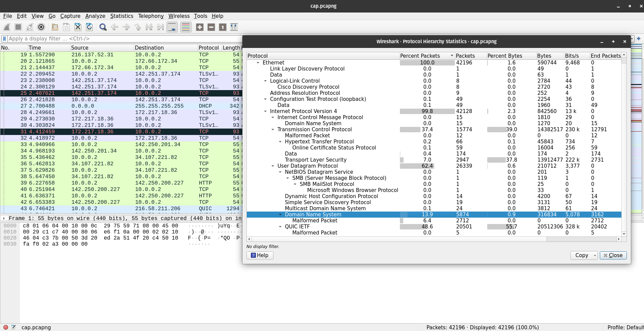Toggle auto-scroll during live capture
The height and width of the screenshot is (331, 644).
pyautogui.click(x=172, y=27)
